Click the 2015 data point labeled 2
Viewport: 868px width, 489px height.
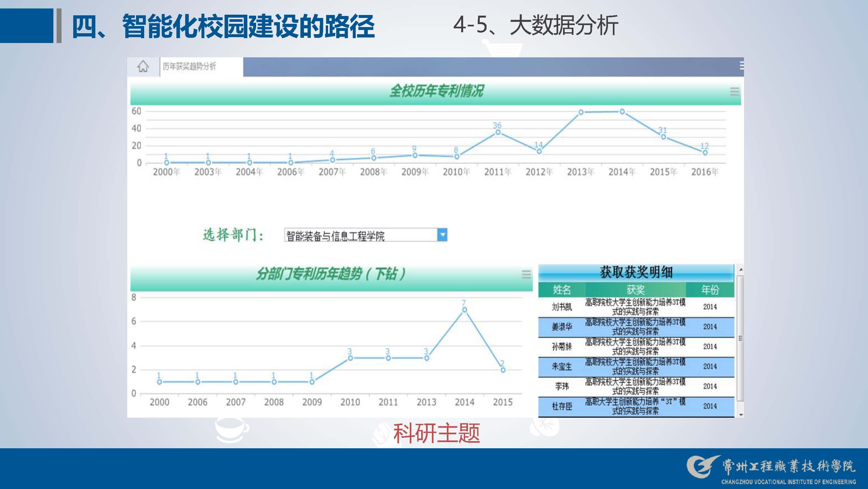pyautogui.click(x=503, y=370)
